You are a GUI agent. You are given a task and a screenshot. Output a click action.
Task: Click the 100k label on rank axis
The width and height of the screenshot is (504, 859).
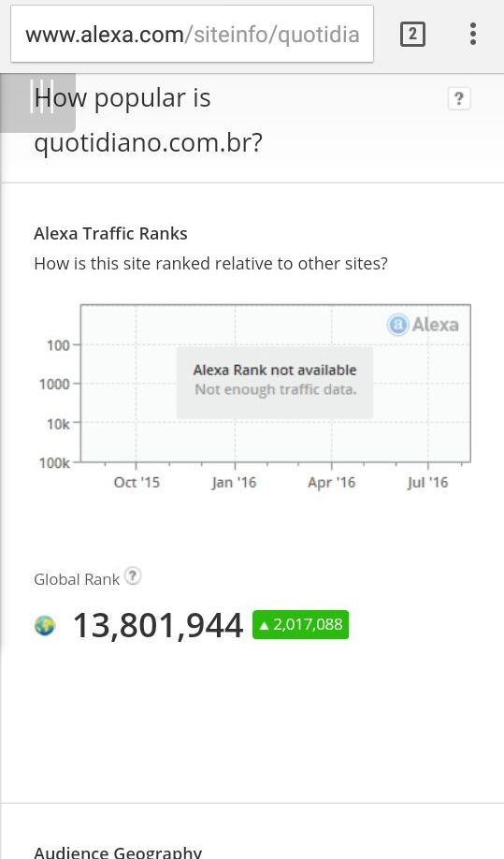coord(54,463)
